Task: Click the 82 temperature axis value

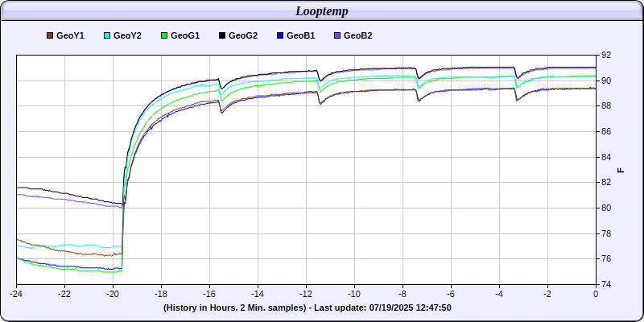Action: (605, 183)
